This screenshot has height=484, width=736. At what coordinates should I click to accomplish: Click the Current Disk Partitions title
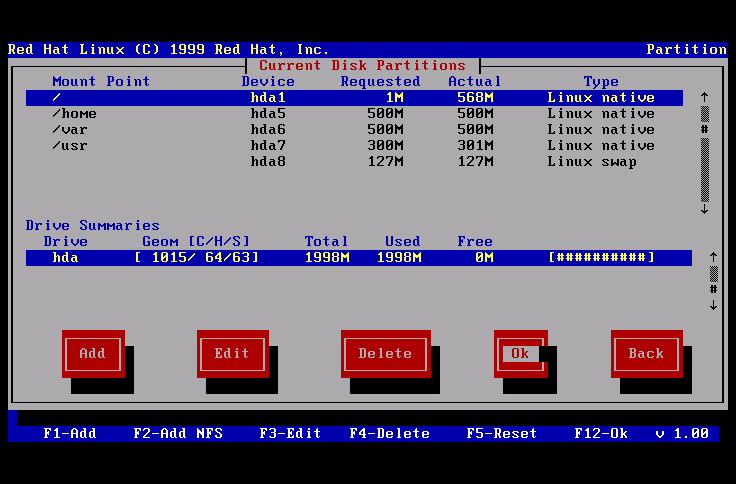point(362,65)
